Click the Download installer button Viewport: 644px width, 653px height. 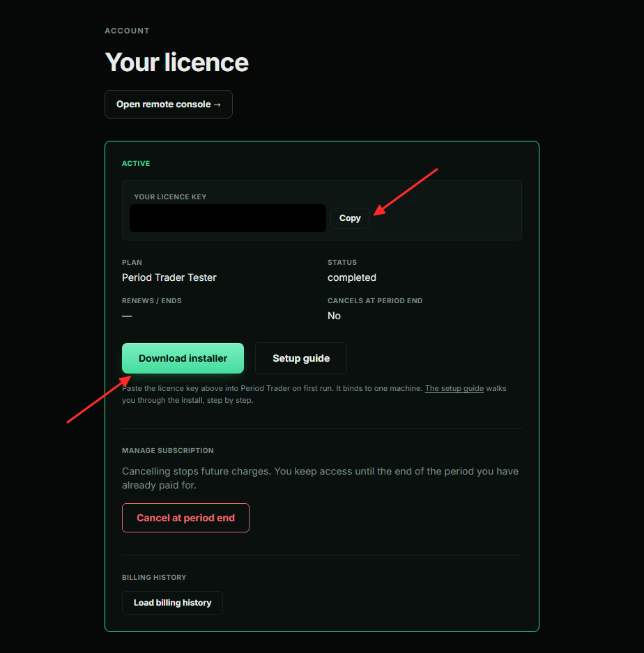coord(183,358)
